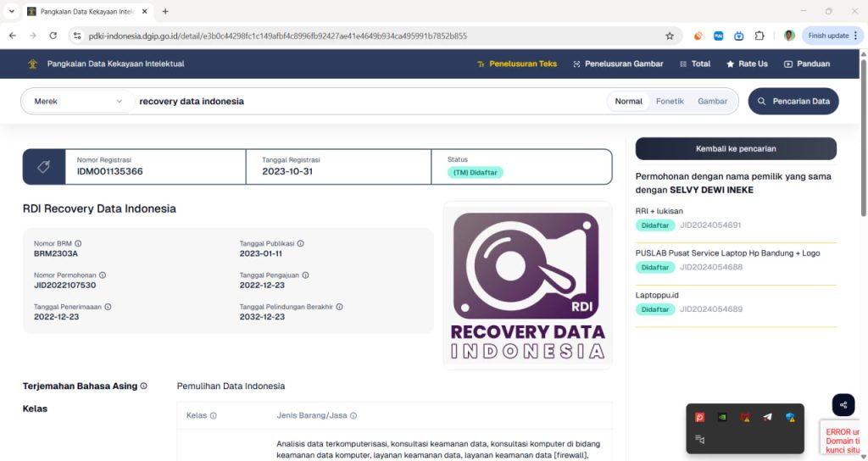The height and width of the screenshot is (461, 868).
Task: Click the muted speaker tray icon
Action: click(x=699, y=440)
